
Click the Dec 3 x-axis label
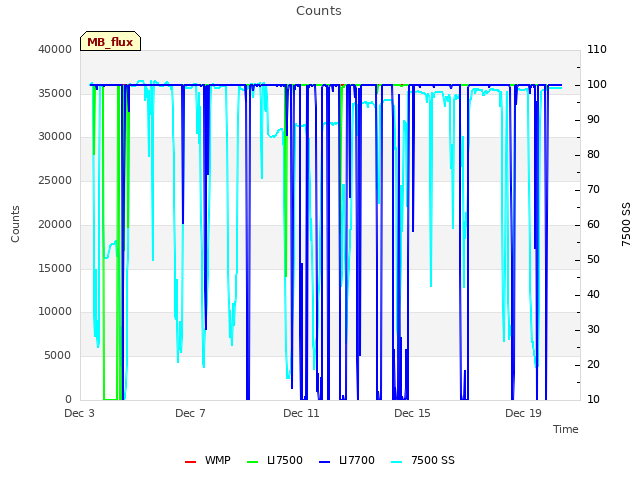(79, 413)
